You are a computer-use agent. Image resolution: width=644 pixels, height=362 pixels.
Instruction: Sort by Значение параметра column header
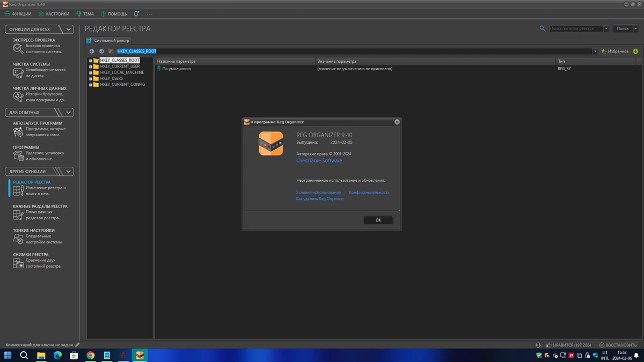coord(435,61)
